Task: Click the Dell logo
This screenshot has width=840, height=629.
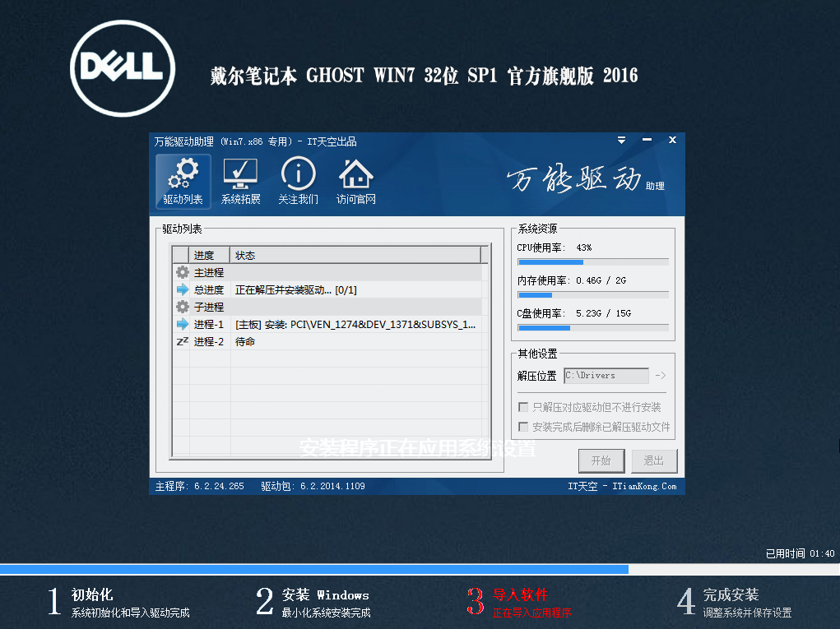Action: (x=123, y=68)
